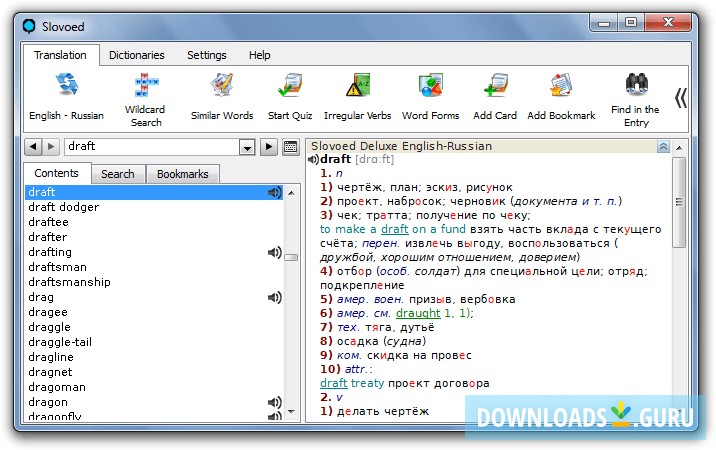Screen dimensions: 716x450
Task: Collapse the toolbar with double chevron
Action: coord(680,98)
